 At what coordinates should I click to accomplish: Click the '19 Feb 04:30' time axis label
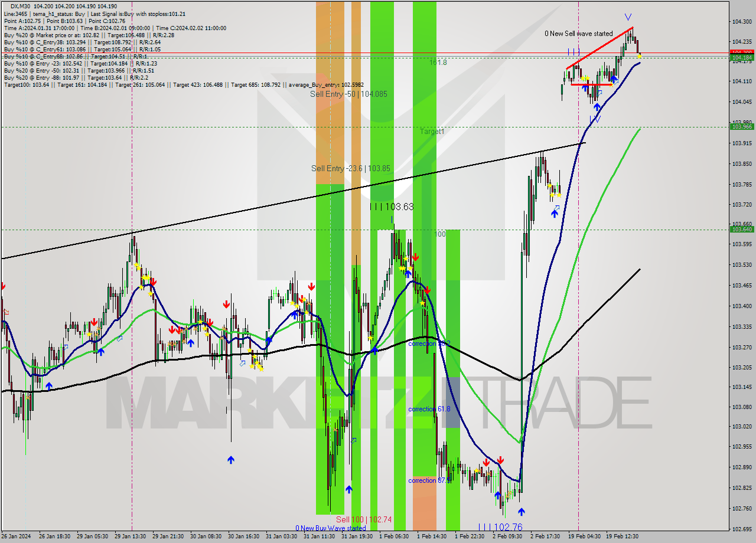coord(583,537)
